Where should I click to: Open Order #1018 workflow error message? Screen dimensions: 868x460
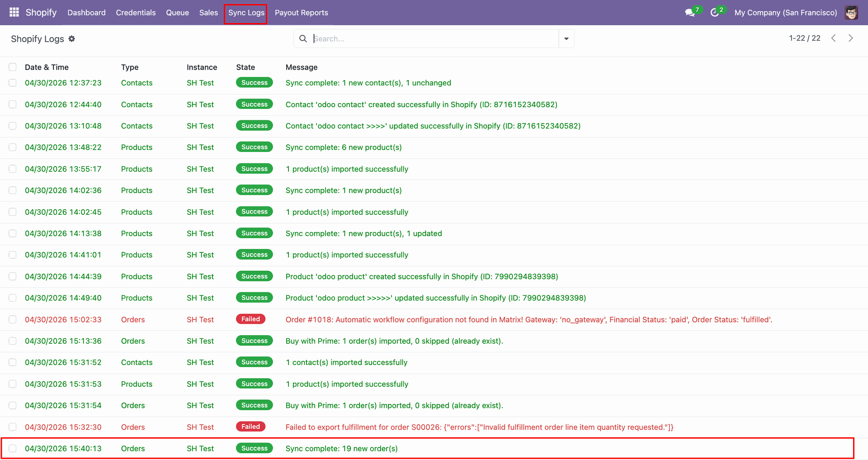pos(529,320)
